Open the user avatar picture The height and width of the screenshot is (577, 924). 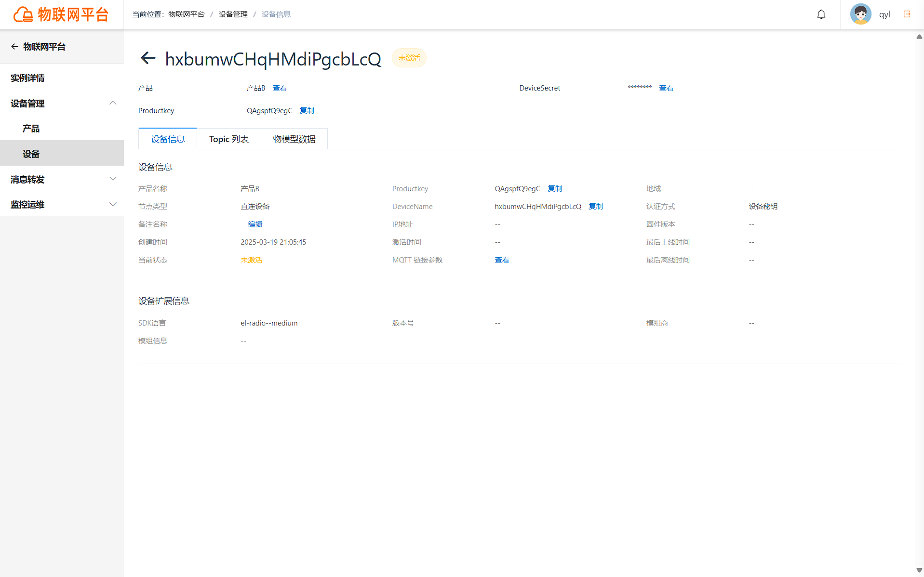(860, 14)
